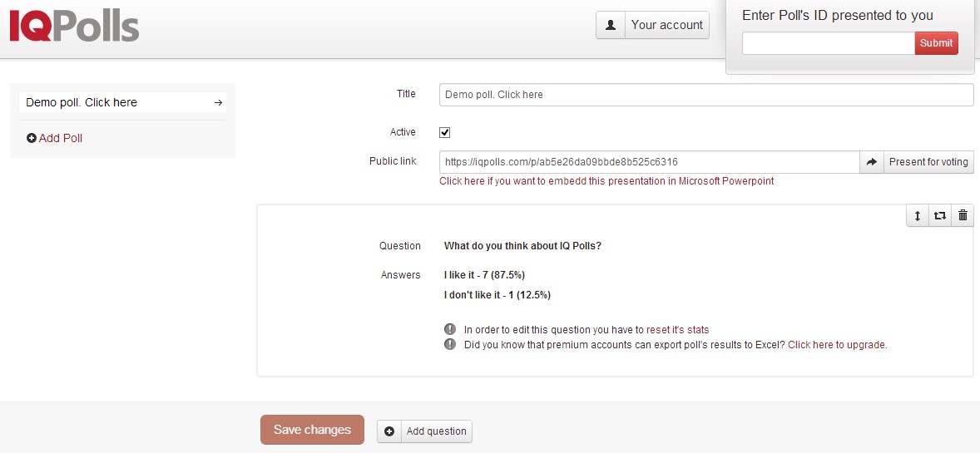Click the user icon next to Your account
980x453 pixels.
click(611, 25)
